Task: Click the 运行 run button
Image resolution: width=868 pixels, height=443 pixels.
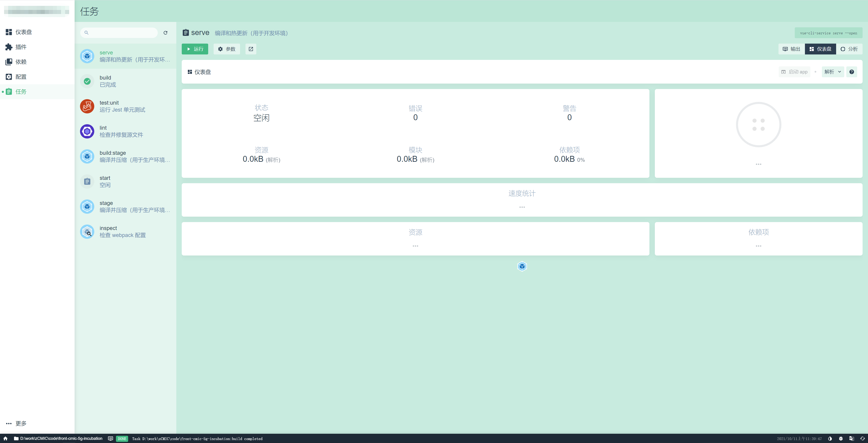Action: 195,49
